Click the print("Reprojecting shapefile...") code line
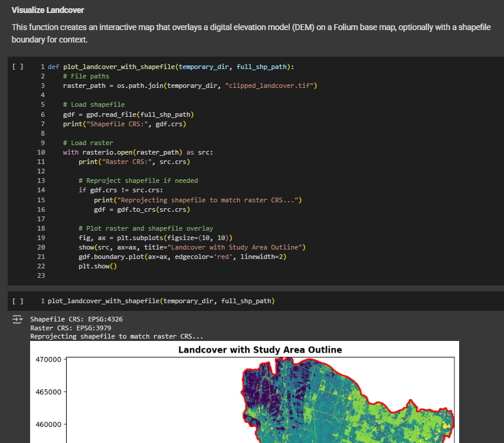 click(198, 200)
